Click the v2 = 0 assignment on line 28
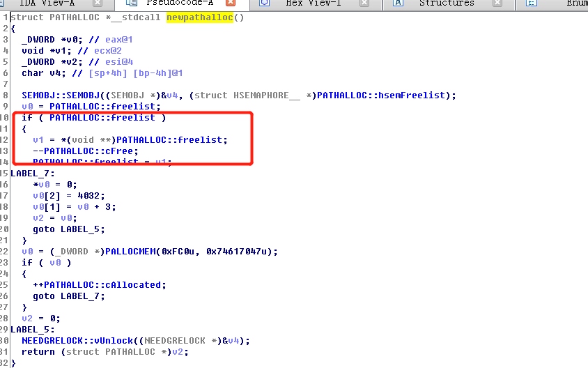The image size is (588, 368). (x=41, y=319)
